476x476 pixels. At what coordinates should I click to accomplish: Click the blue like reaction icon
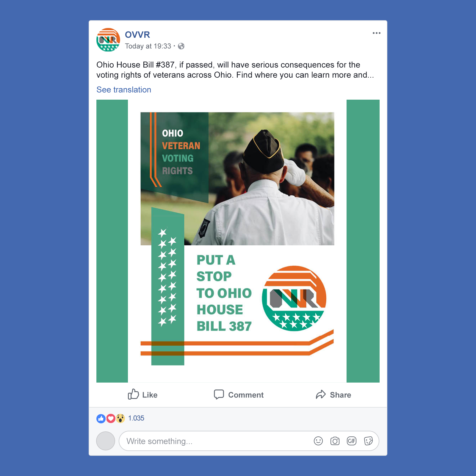(x=101, y=419)
